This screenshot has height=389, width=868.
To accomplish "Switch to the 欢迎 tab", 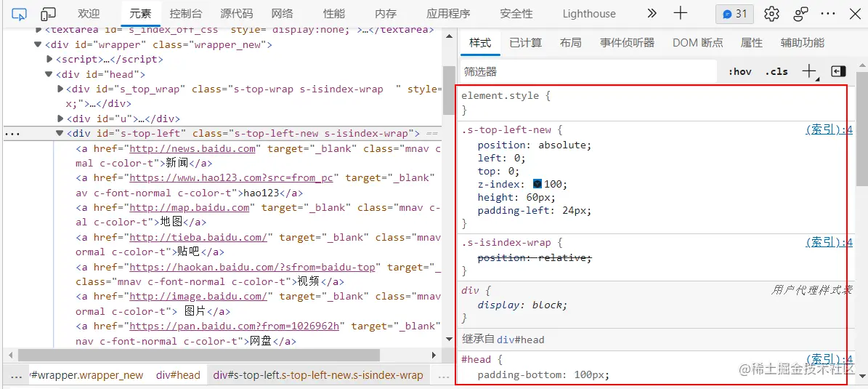I will point(89,14).
